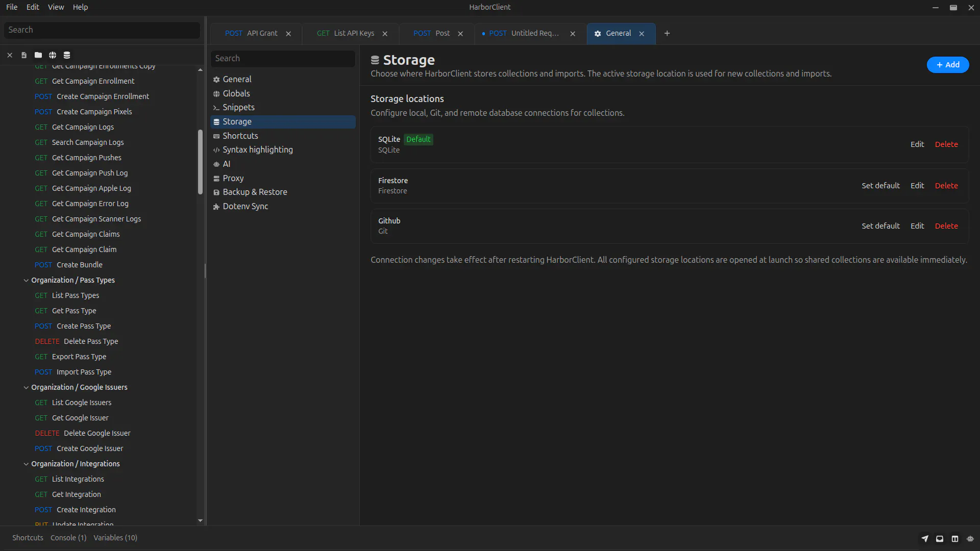Click the robot AI icon in status bar
This screenshot has width=980, height=551.
pyautogui.click(x=970, y=538)
